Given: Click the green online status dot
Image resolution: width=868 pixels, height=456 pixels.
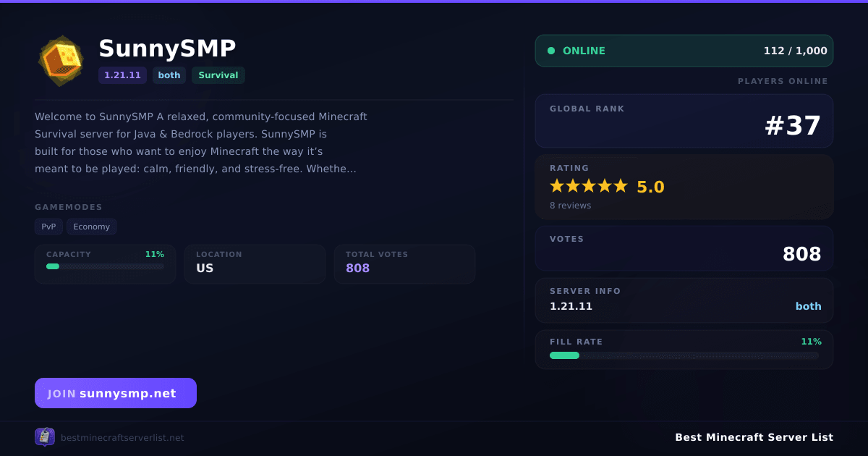Looking at the screenshot, I should [x=551, y=51].
